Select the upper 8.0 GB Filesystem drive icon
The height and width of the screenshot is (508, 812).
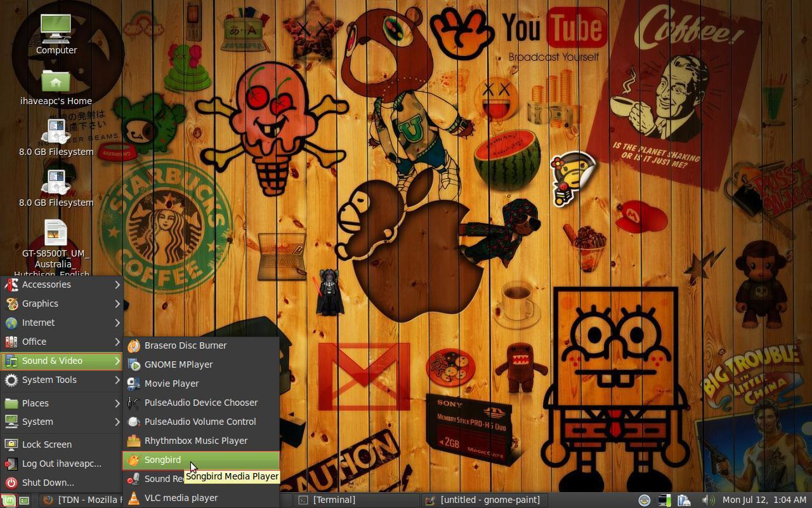point(56,131)
